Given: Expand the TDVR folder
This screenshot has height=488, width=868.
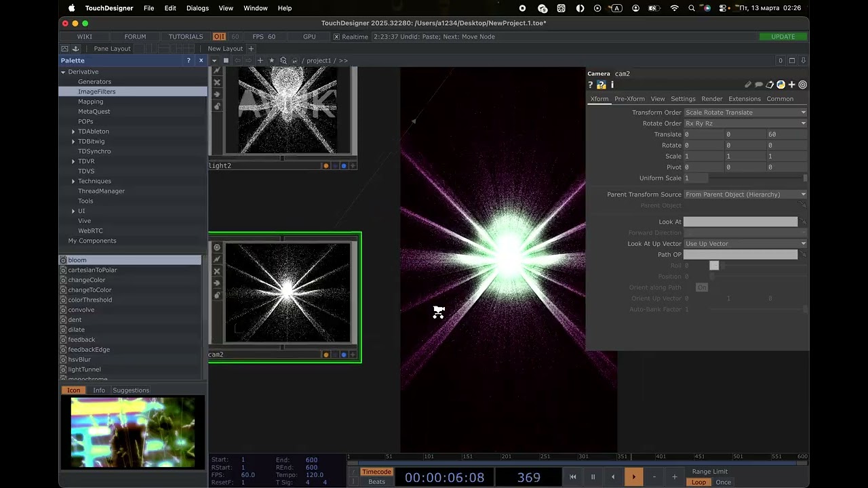Looking at the screenshot, I should coord(73,161).
